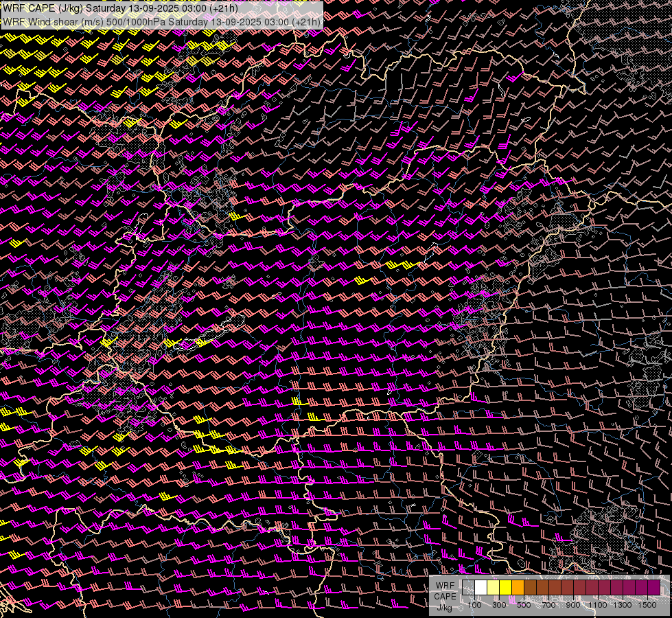Click the legend value 1500
The image size is (672, 618).
click(647, 605)
